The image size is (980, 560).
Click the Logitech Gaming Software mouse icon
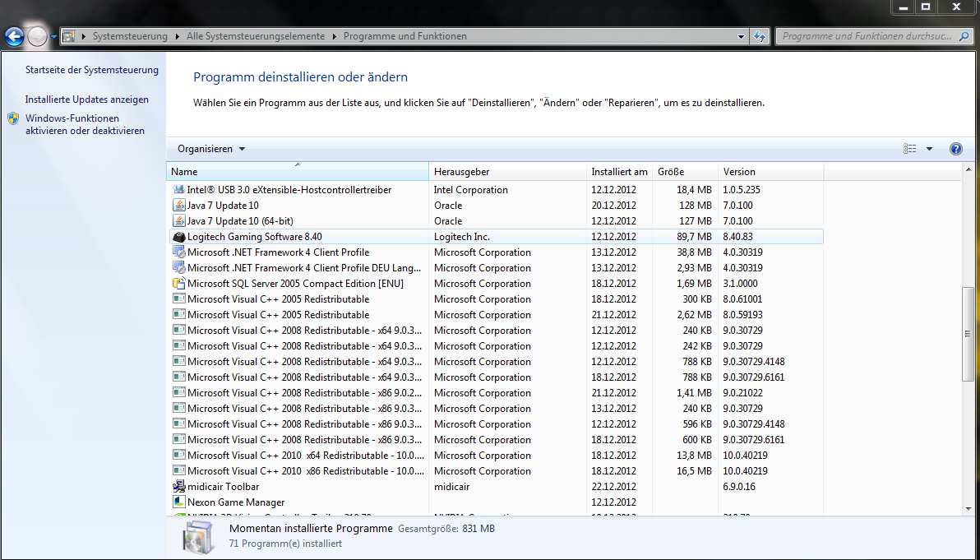coord(178,236)
